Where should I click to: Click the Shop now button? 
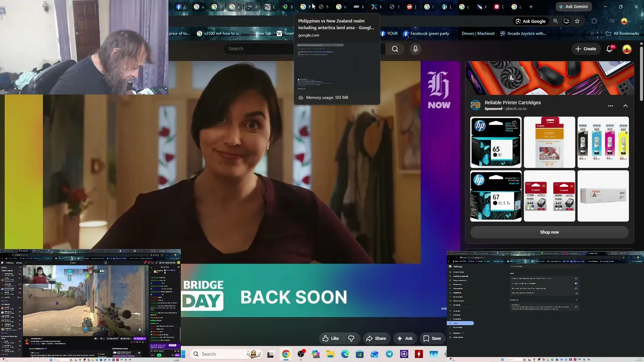tap(549, 232)
